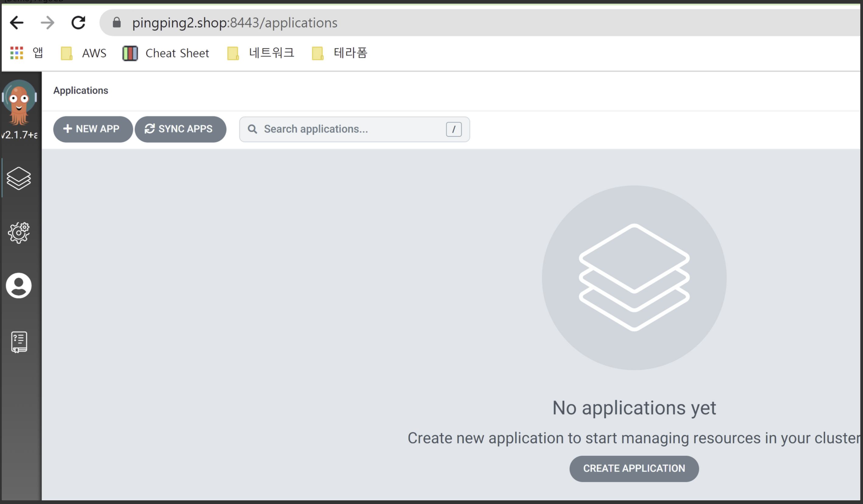
Task: Click the browser back arrow
Action: 16,23
